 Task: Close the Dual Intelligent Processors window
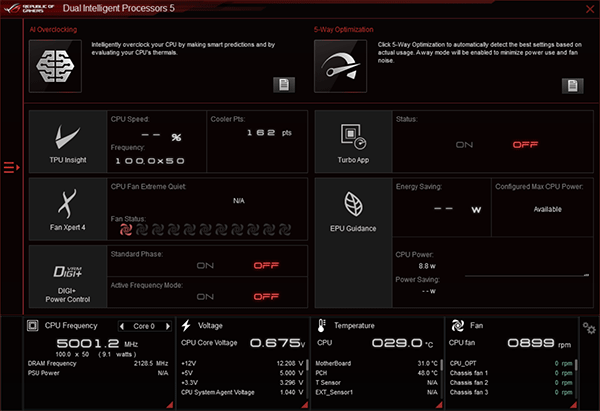(x=590, y=9)
